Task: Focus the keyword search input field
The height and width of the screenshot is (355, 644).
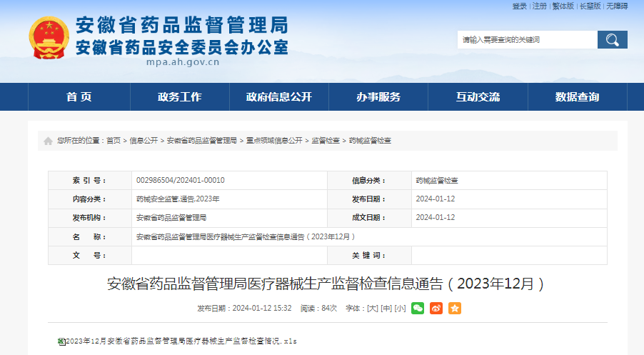Action: click(x=528, y=39)
